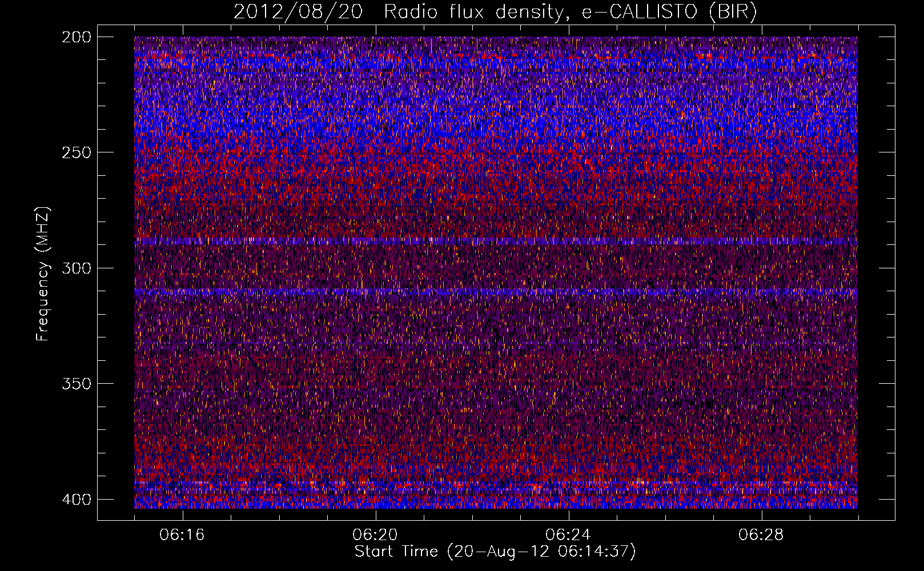The height and width of the screenshot is (571, 924).
Task: Click the 300 frequency tick label
Action: click(x=76, y=268)
